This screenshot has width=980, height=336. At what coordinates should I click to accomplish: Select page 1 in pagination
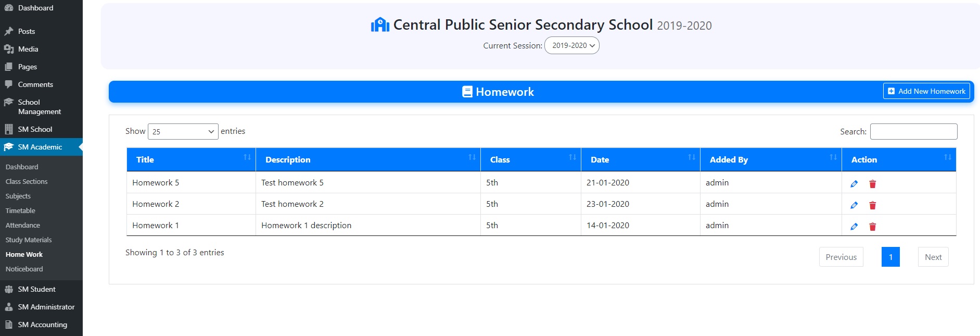point(890,257)
